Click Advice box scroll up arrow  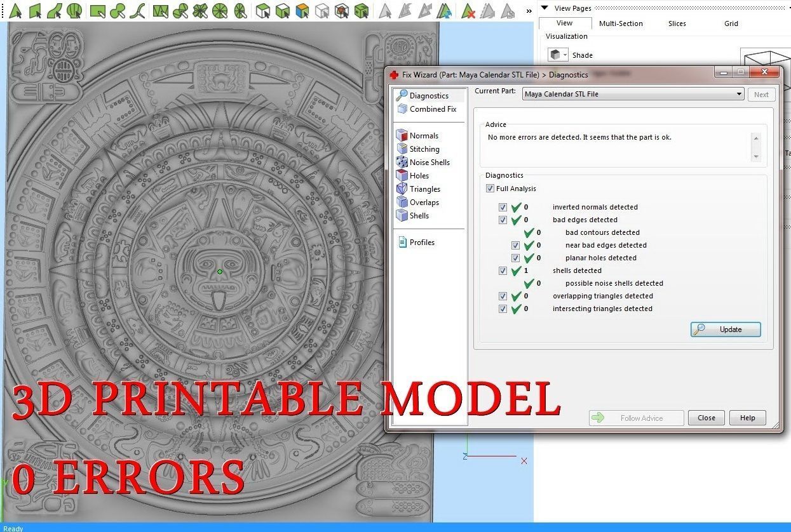point(755,139)
